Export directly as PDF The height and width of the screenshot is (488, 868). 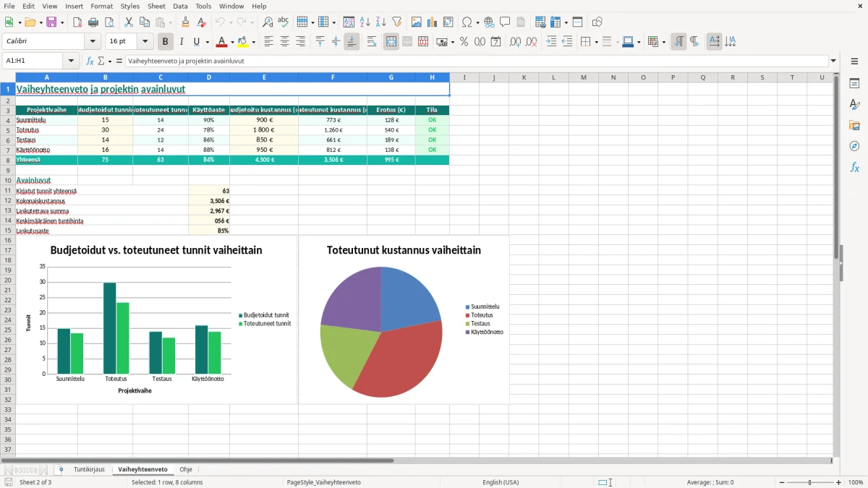[77, 22]
